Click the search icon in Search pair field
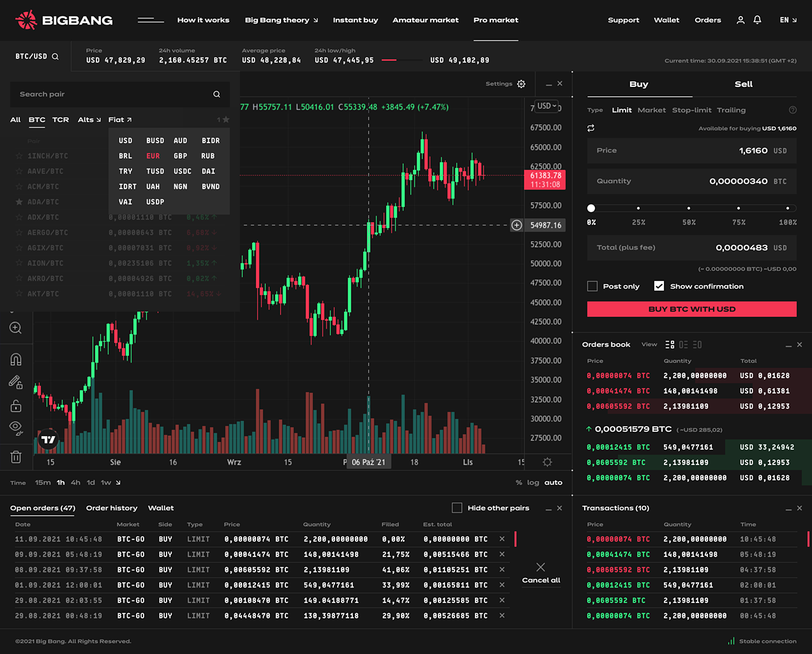The height and width of the screenshot is (654, 812). [216, 94]
